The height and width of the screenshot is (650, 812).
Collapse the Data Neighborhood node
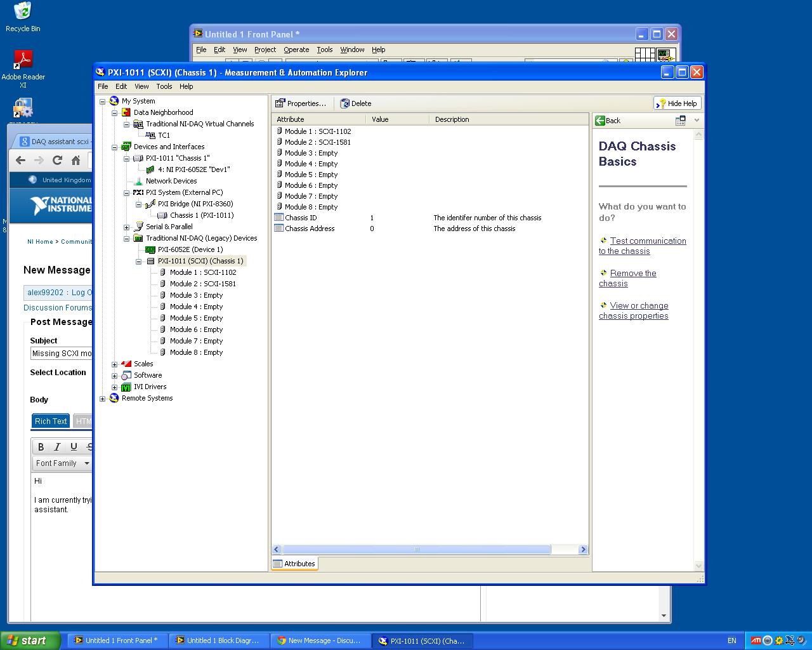tap(114, 112)
